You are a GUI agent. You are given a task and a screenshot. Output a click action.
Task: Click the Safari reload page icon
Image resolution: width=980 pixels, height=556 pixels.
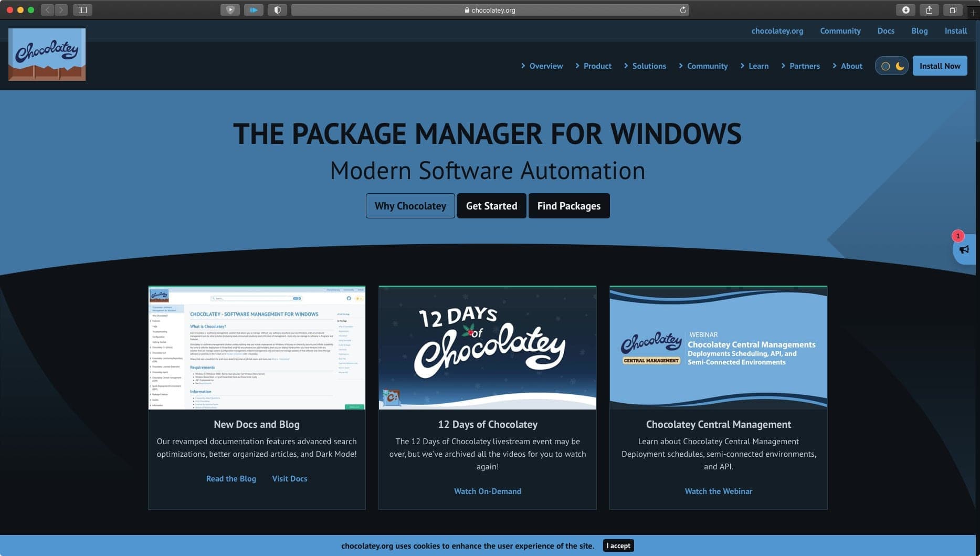click(x=683, y=10)
